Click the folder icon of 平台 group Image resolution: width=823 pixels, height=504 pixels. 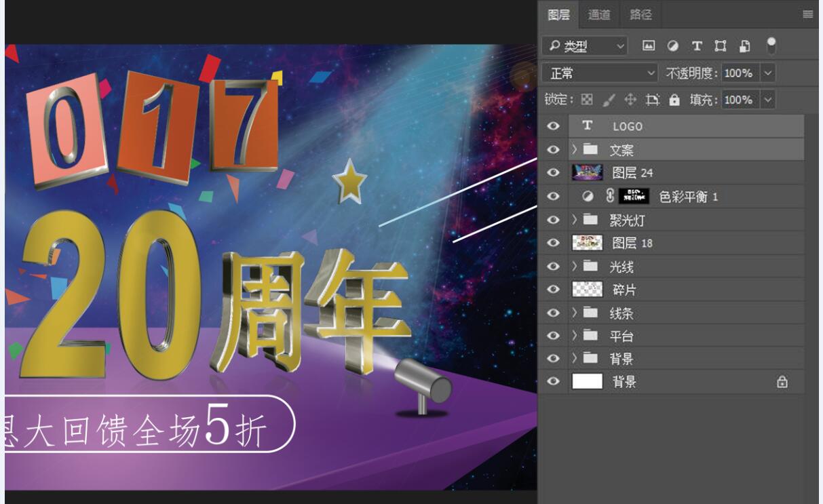tap(591, 336)
